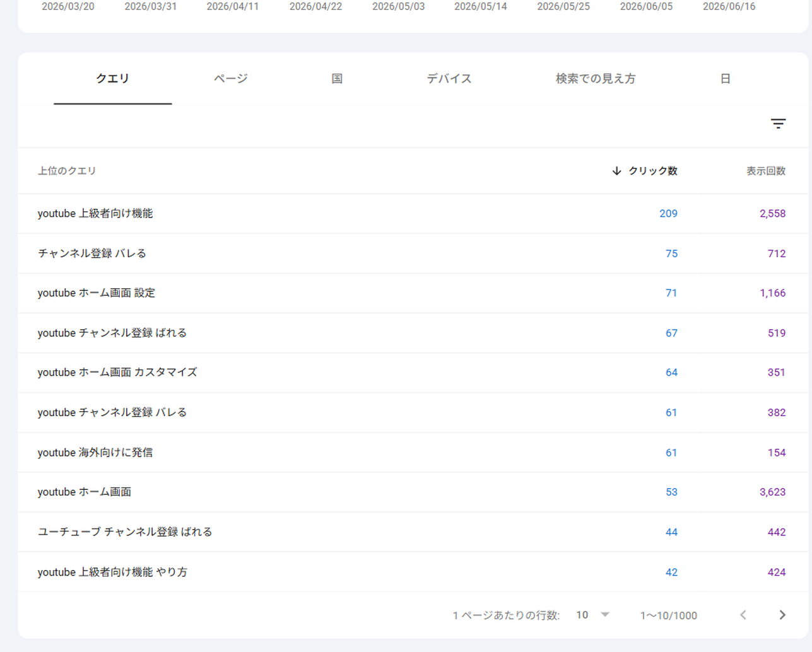This screenshot has width=812, height=652.
Task: Click the 1,166 impressions value
Action: click(772, 293)
